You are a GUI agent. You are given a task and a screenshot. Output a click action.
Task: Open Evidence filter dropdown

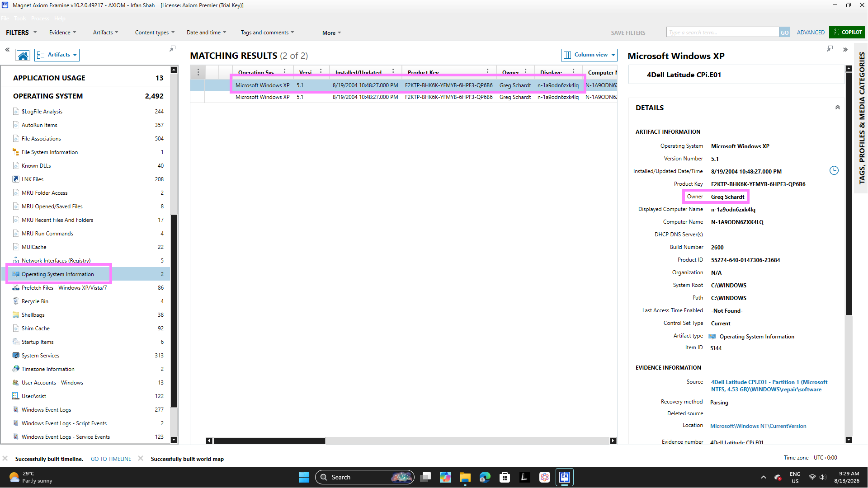point(63,33)
